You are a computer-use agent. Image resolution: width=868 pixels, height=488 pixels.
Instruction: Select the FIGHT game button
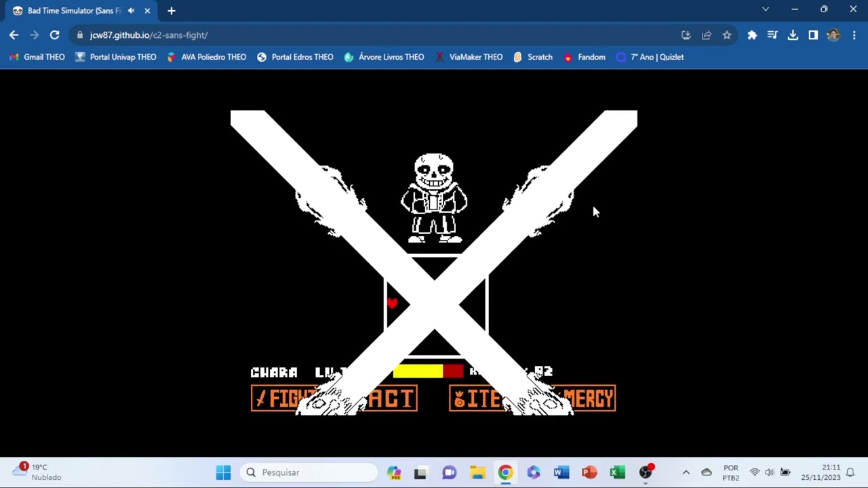[x=285, y=399]
